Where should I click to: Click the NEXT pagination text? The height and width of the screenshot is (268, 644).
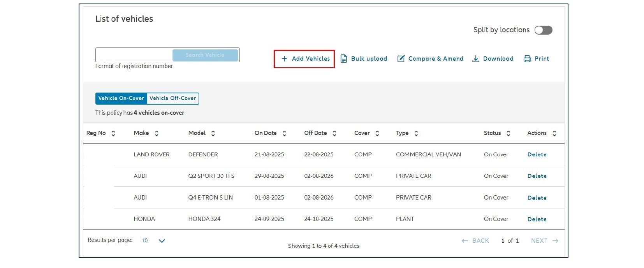pyautogui.click(x=539, y=241)
